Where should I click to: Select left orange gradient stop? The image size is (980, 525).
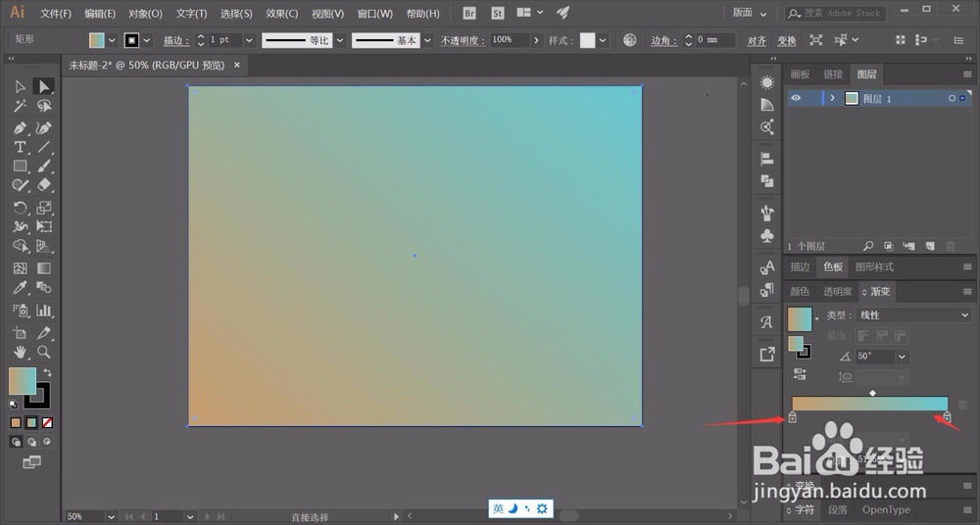(793, 417)
